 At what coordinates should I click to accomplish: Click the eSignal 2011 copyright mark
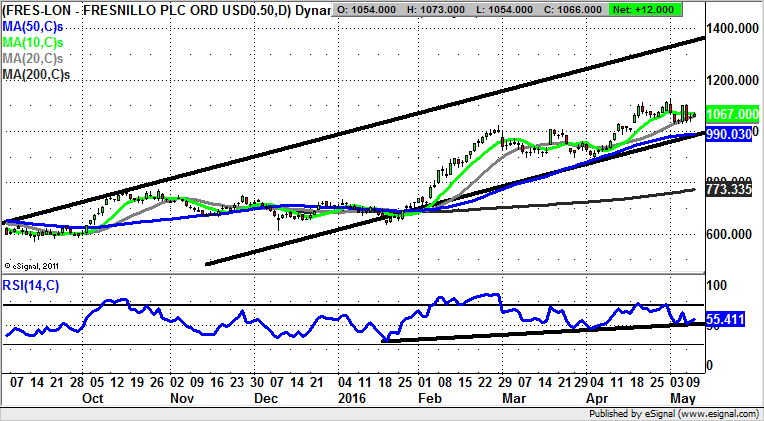coord(34,265)
